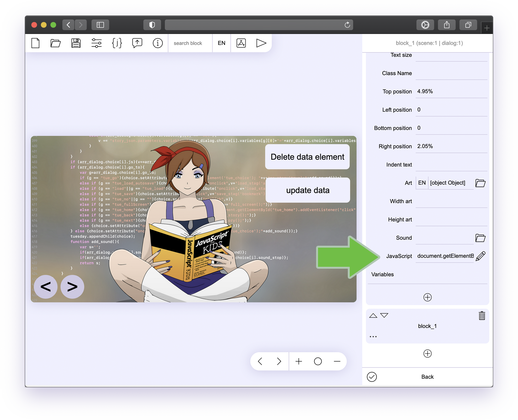Reload the page with the refresh icon
Viewport: 518px width, 420px height.
(347, 25)
